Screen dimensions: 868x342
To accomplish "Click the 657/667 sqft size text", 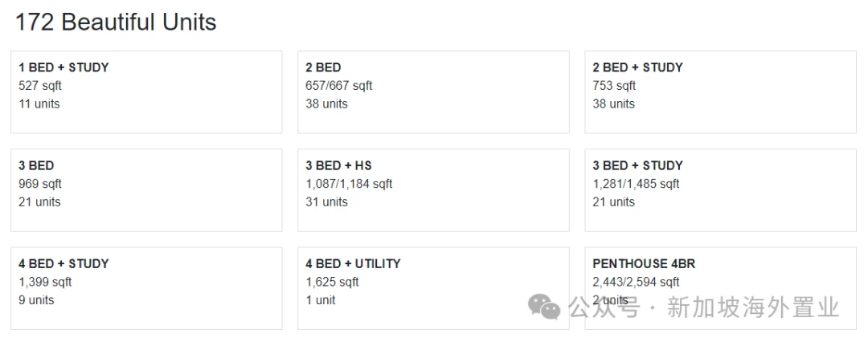I will 339,86.
